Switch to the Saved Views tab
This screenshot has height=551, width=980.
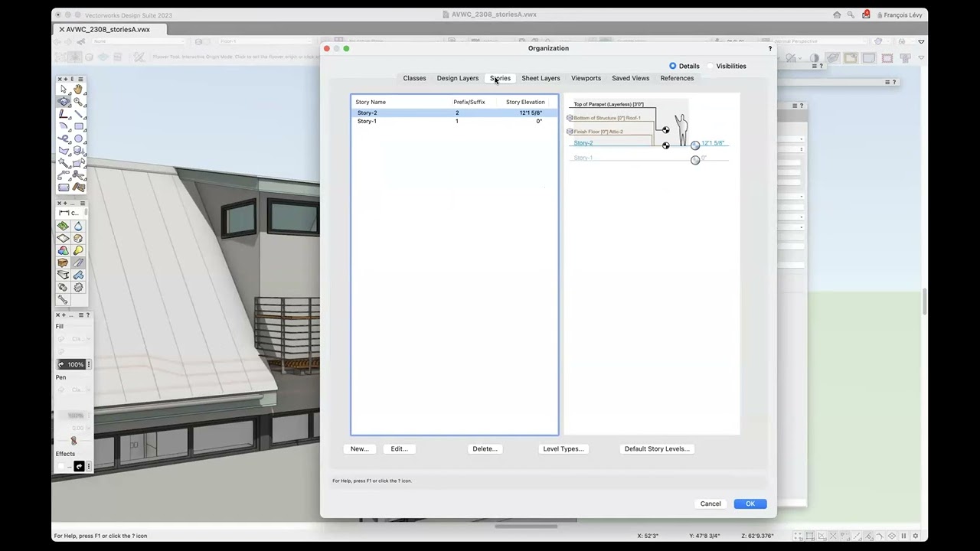point(631,78)
